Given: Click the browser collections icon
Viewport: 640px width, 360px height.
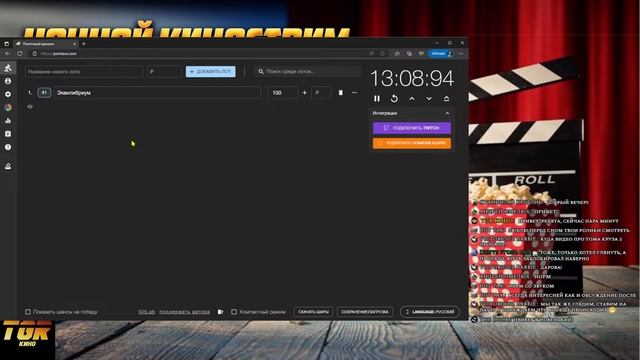Looking at the screenshot, I should (409, 53).
